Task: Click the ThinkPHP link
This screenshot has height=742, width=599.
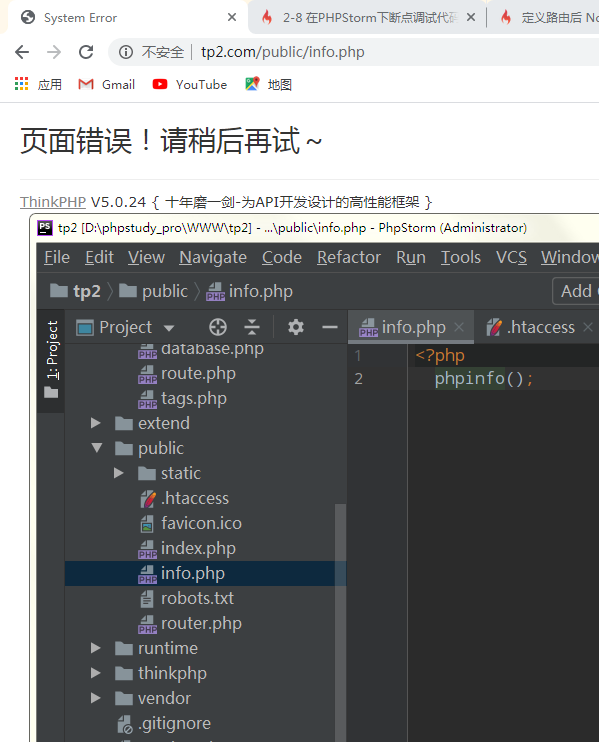Action: tap(53, 202)
